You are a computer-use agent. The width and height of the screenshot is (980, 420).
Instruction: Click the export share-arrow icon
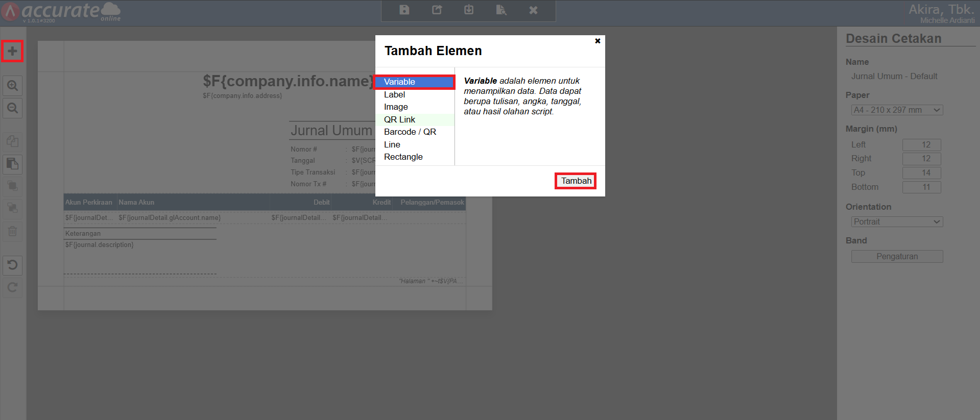[x=437, y=10]
